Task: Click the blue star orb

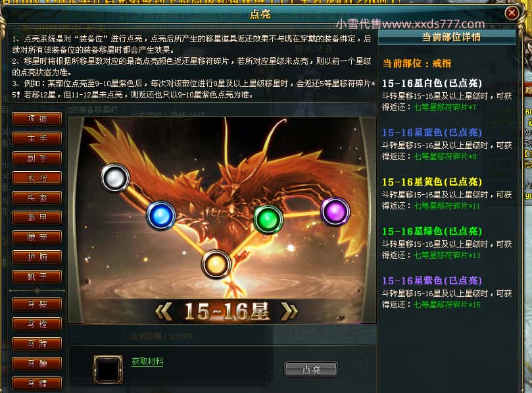Action: 161,216
